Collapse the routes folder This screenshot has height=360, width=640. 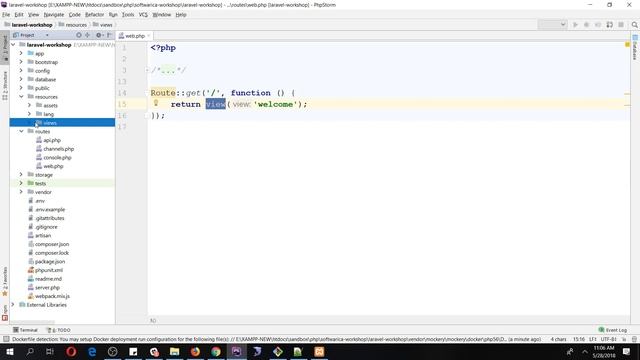pos(21,131)
